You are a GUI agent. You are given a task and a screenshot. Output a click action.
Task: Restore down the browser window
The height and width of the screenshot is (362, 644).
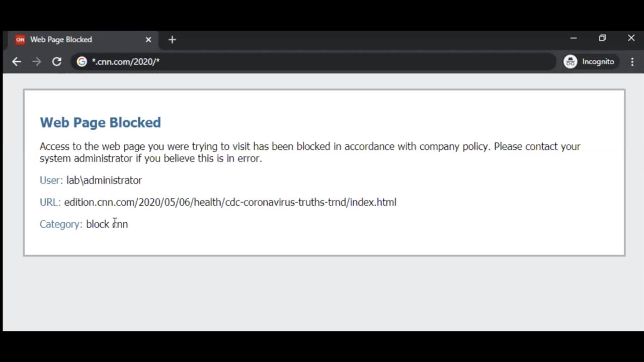click(602, 38)
